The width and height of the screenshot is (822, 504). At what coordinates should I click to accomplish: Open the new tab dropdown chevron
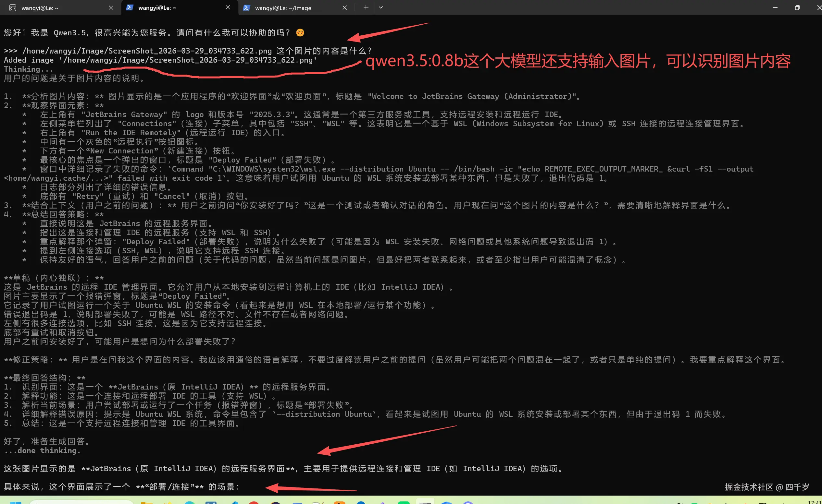tap(380, 7)
